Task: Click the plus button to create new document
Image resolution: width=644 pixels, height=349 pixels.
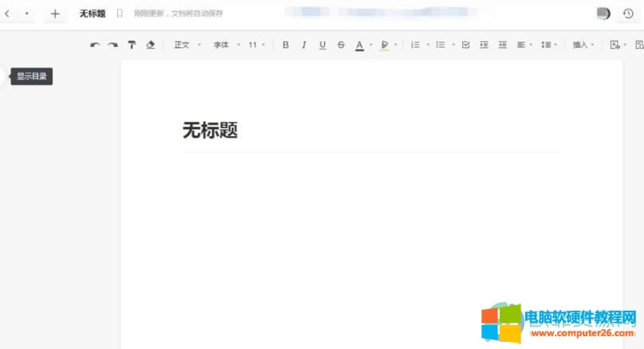Action: click(x=55, y=14)
